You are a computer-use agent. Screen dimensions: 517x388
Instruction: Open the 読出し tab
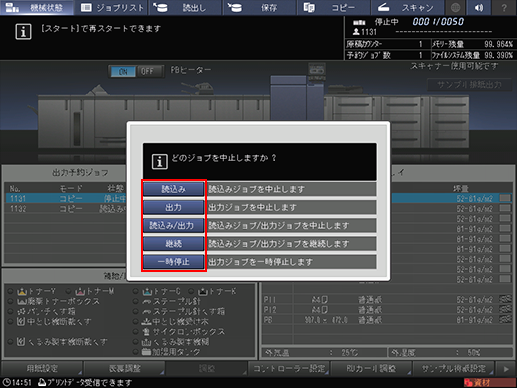(185, 7)
